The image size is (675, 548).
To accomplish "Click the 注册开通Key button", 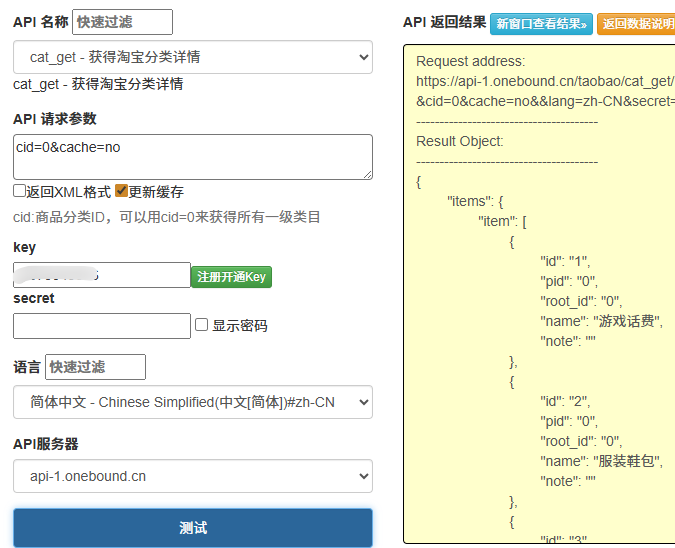I will [x=231, y=277].
